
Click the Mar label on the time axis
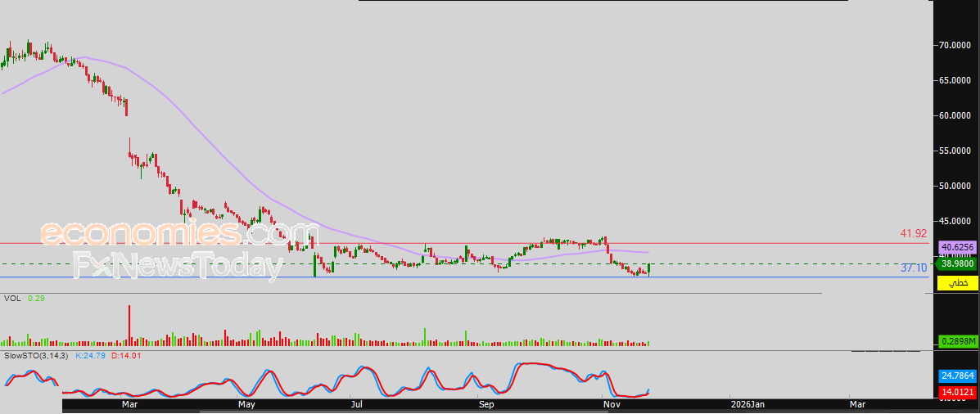(129, 404)
